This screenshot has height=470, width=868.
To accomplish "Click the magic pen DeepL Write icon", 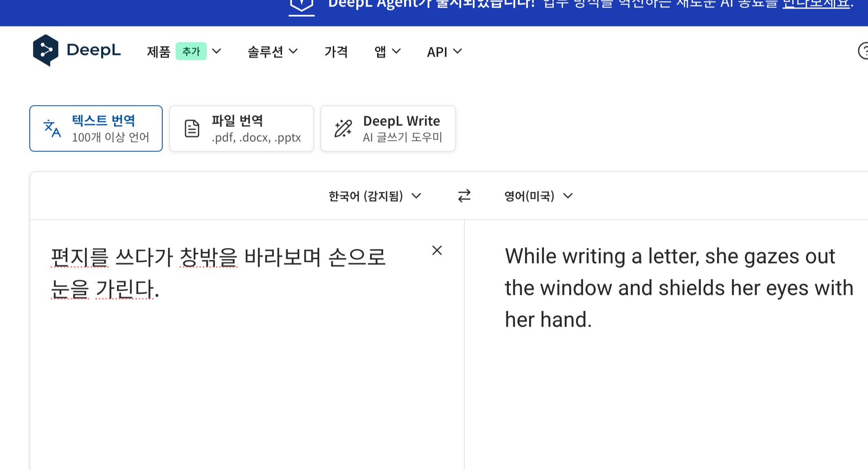I will point(343,129).
